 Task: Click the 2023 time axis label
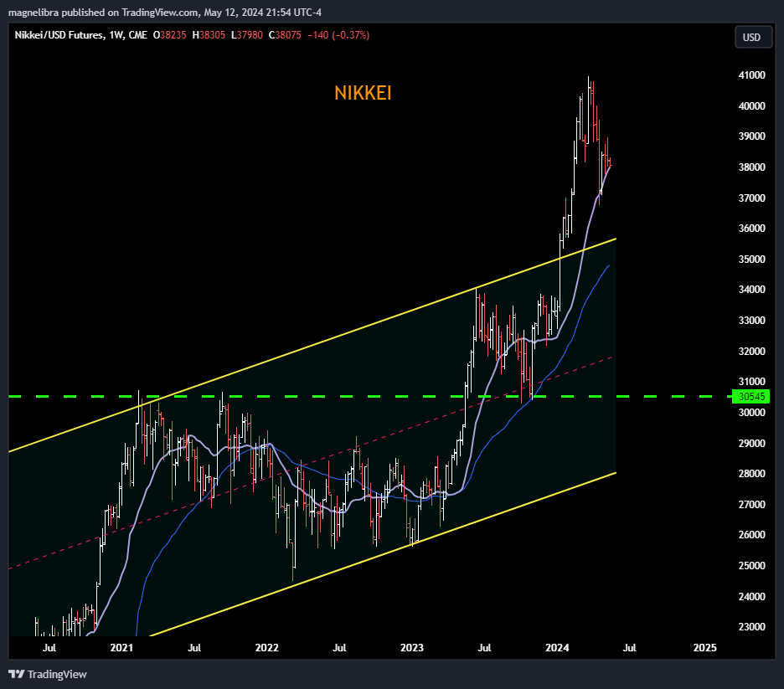(x=412, y=647)
